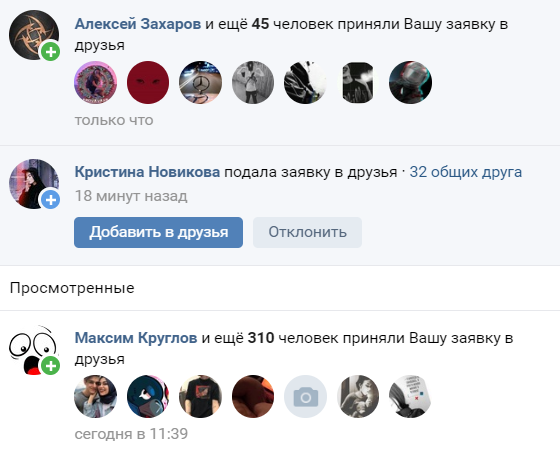Click the green plus badge on Алексей Захаров's avatar
The height and width of the screenshot is (452, 560).
[51, 52]
